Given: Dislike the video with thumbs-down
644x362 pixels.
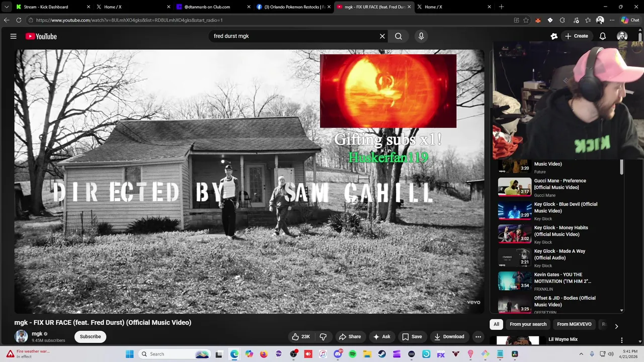Looking at the screenshot, I should click(324, 337).
